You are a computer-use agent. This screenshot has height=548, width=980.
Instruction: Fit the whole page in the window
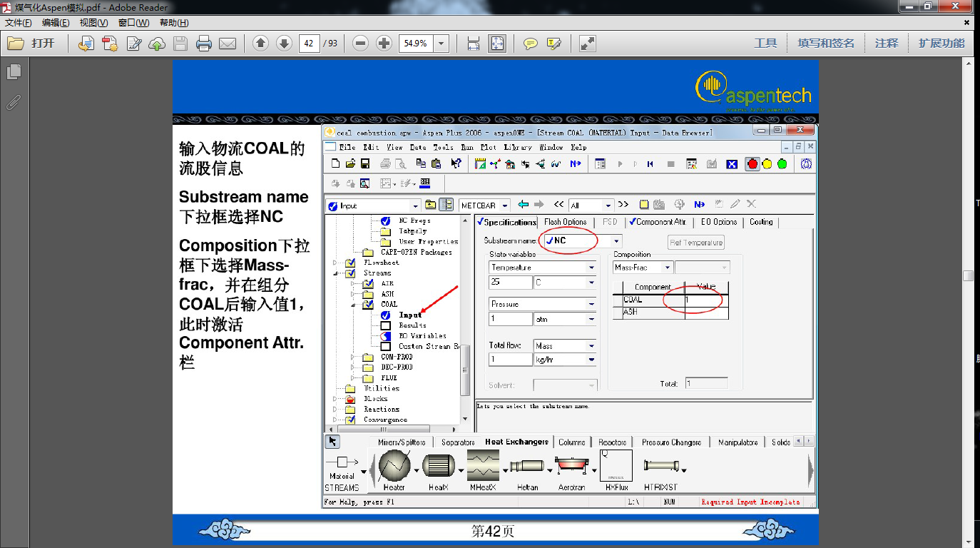(497, 44)
